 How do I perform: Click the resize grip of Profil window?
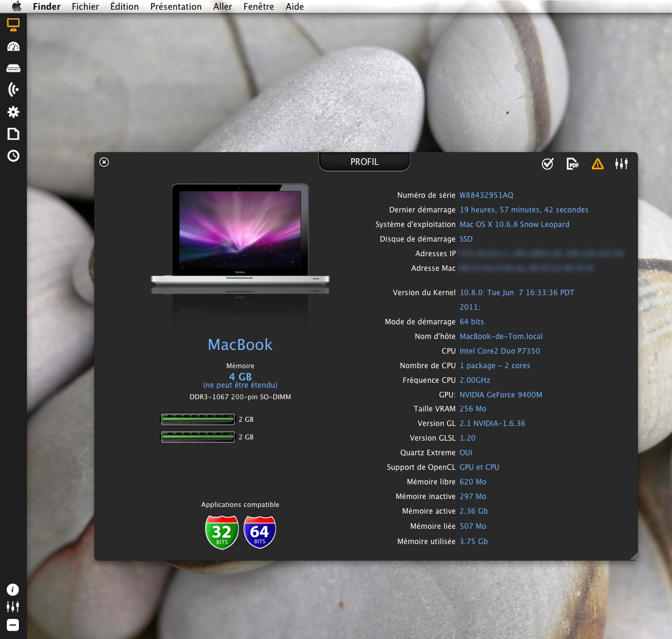coord(634,556)
